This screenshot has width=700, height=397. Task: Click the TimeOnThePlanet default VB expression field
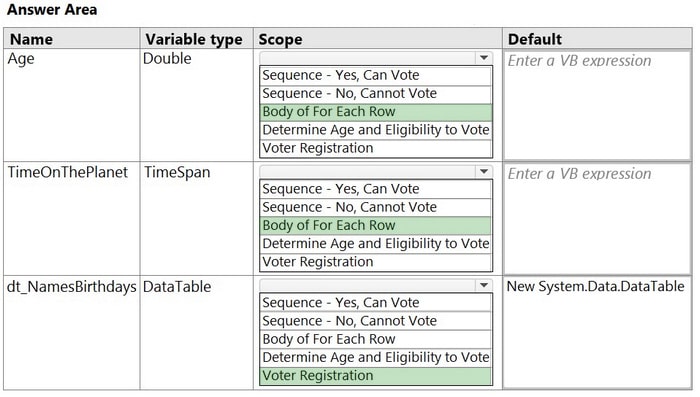[x=597, y=219]
